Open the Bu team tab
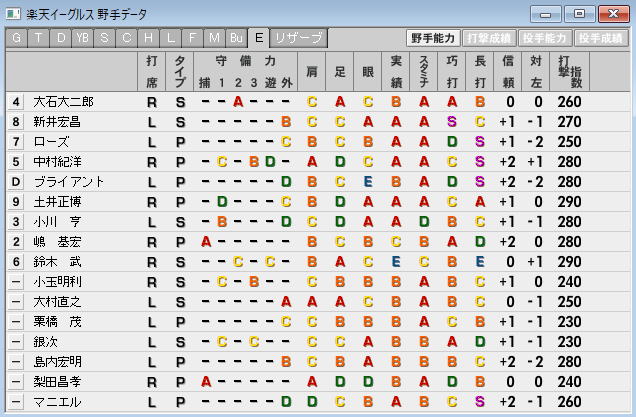 click(236, 37)
